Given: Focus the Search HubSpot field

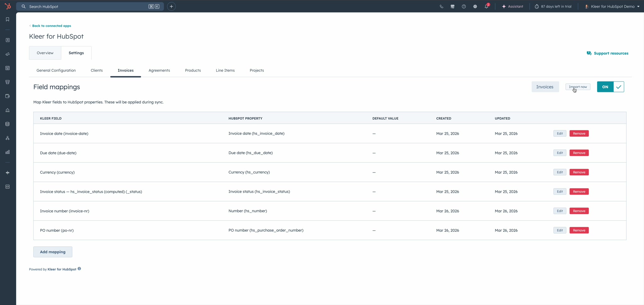Looking at the screenshot, I should pos(90,6).
